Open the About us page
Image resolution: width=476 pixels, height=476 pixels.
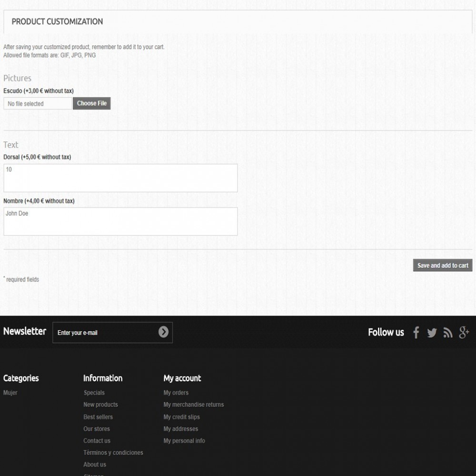pyautogui.click(x=94, y=465)
